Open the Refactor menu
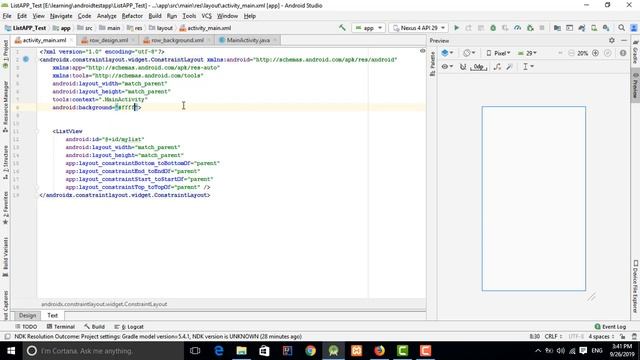 pyautogui.click(x=132, y=16)
